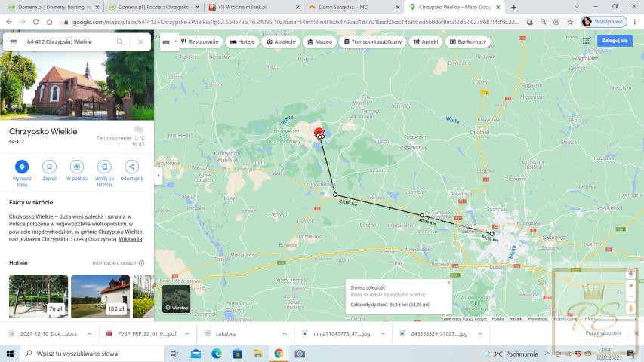The image size is (644, 362).
Task: Select the Atrakcje category chip
Action: tap(282, 42)
